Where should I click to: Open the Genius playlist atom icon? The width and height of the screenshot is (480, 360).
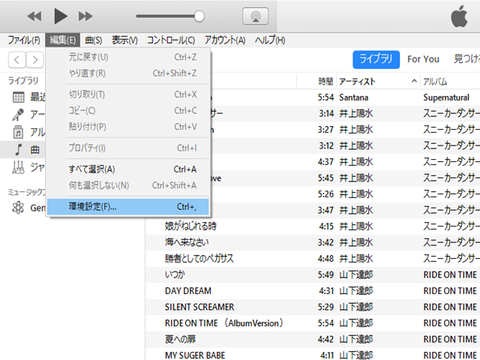point(18,208)
